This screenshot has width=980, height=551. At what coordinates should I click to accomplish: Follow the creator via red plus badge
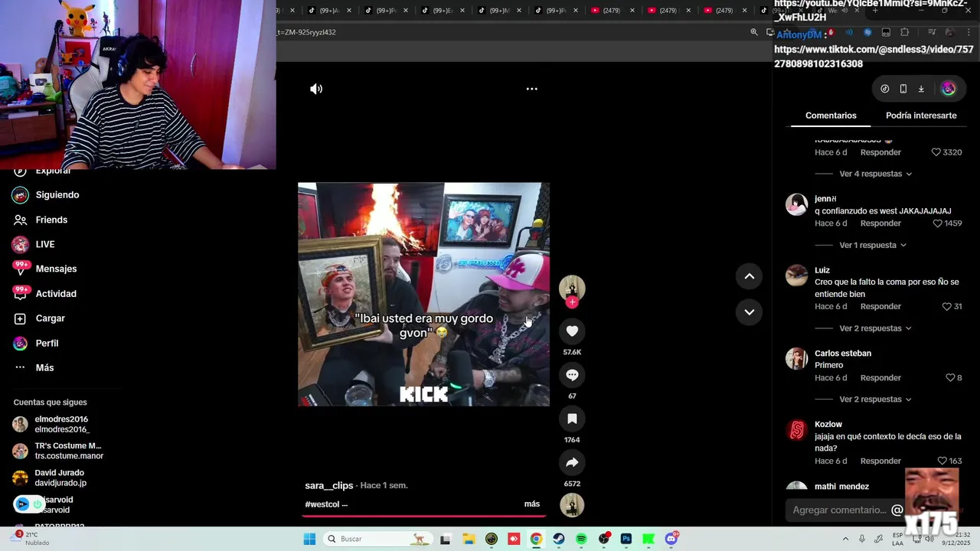572,302
